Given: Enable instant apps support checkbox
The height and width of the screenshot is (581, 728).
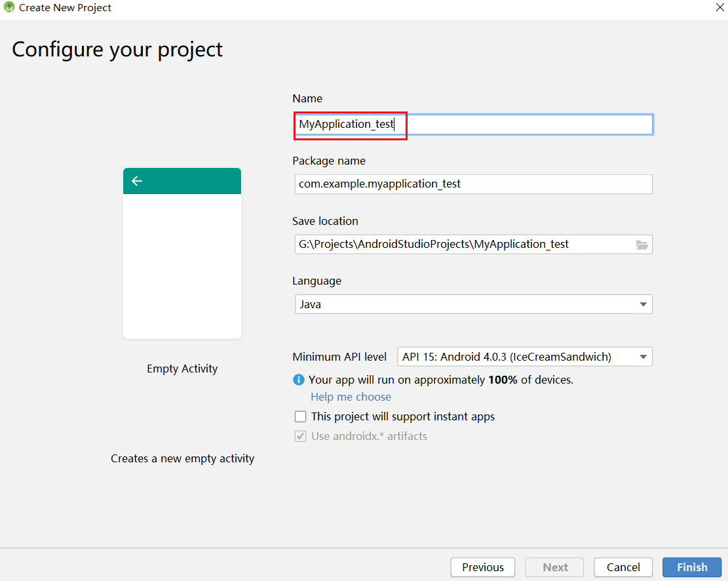Looking at the screenshot, I should tap(300, 416).
